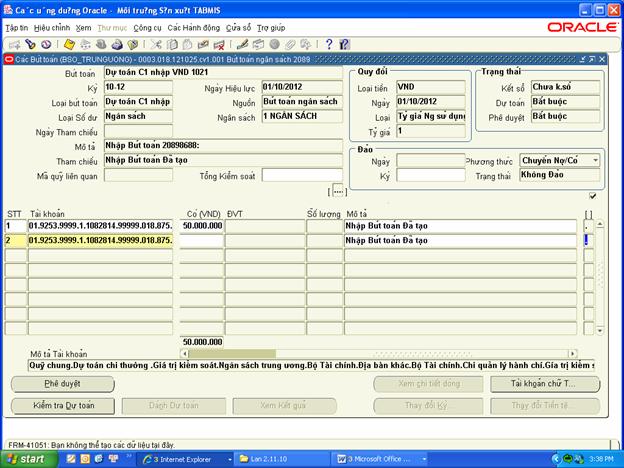Click the Attachments paperclip toolbar icon
This screenshot has width=624, height=468.
[x=290, y=45]
